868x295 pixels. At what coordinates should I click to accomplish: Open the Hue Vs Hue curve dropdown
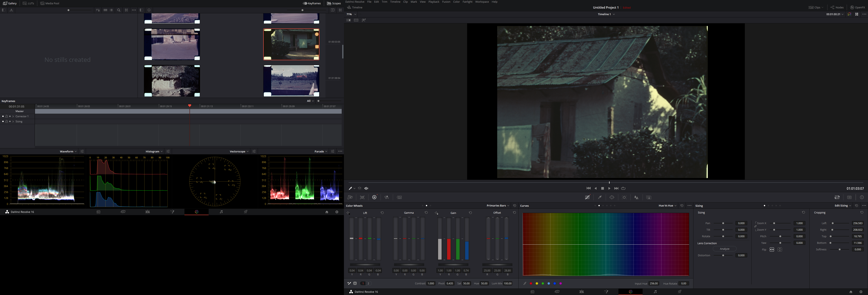pos(667,206)
